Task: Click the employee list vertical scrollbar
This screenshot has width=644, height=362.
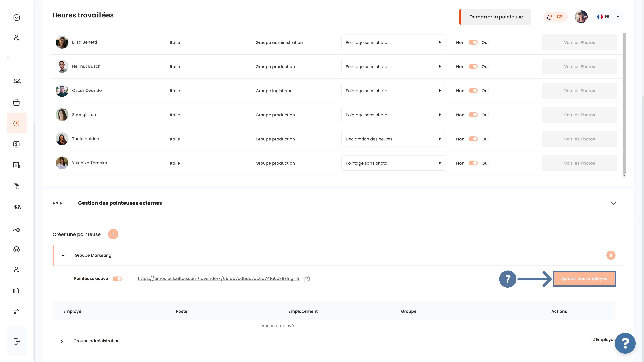Action: click(624, 104)
